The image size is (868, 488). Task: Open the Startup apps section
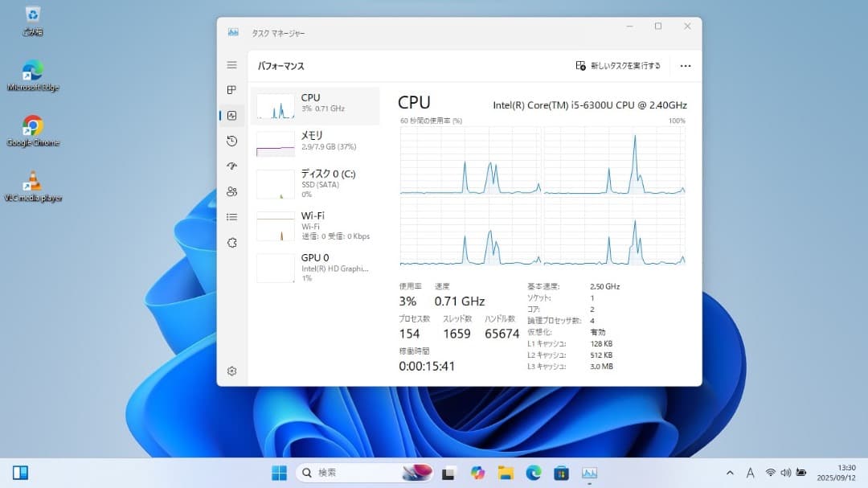231,166
